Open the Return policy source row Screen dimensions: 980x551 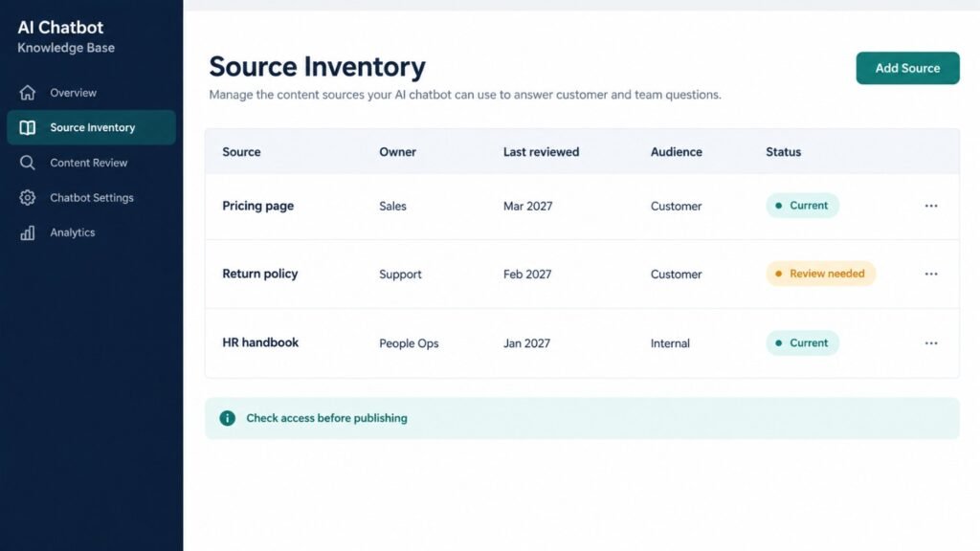(582, 275)
